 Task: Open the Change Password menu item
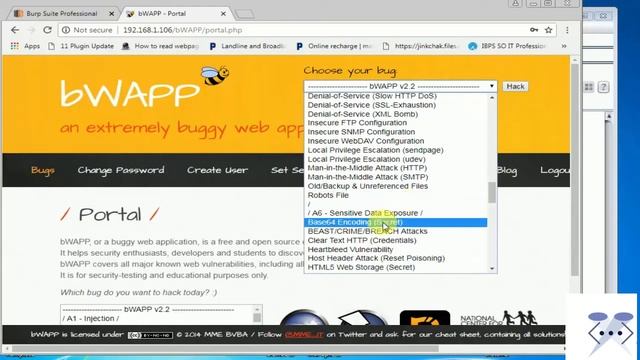point(121,170)
